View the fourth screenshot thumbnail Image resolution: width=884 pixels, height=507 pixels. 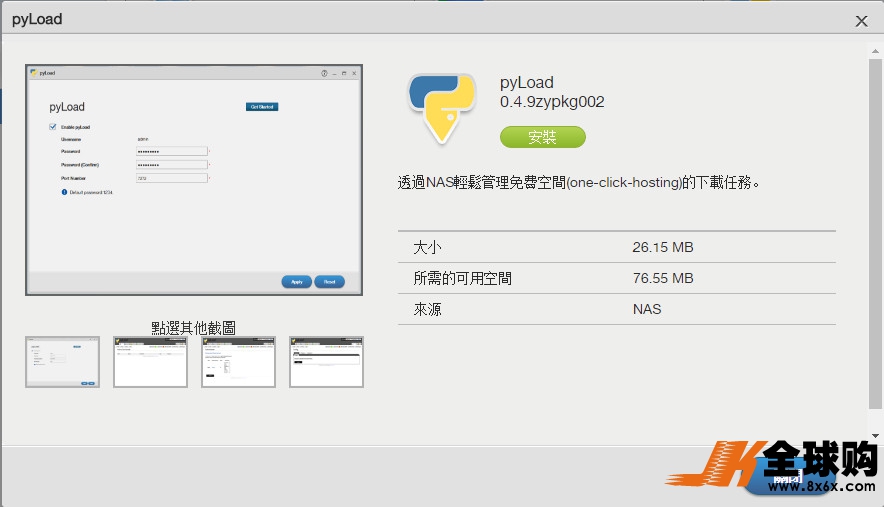(326, 362)
